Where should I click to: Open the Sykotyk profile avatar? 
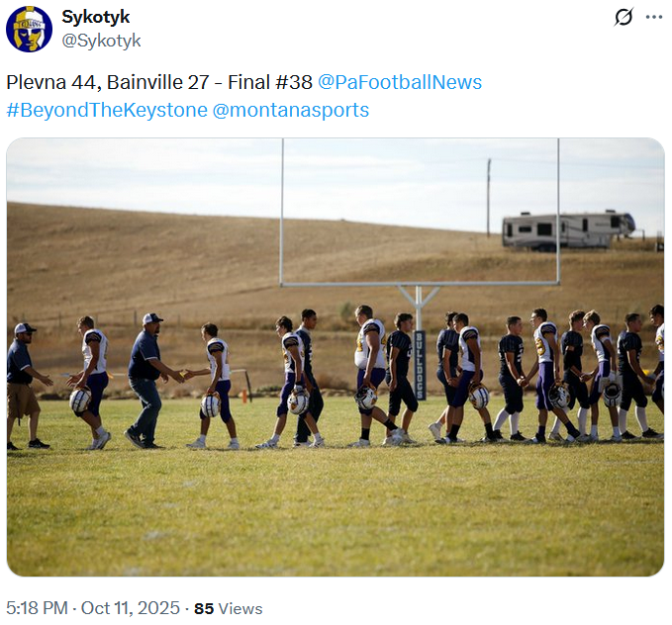[30, 29]
